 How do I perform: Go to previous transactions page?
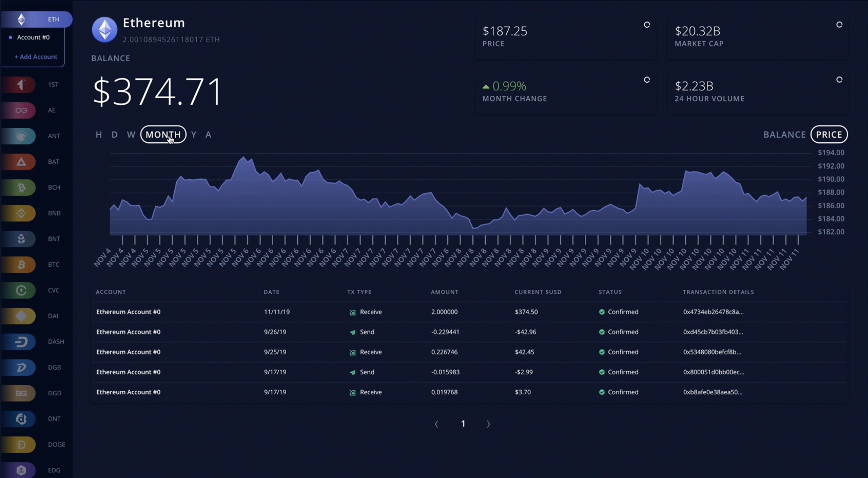coord(437,424)
